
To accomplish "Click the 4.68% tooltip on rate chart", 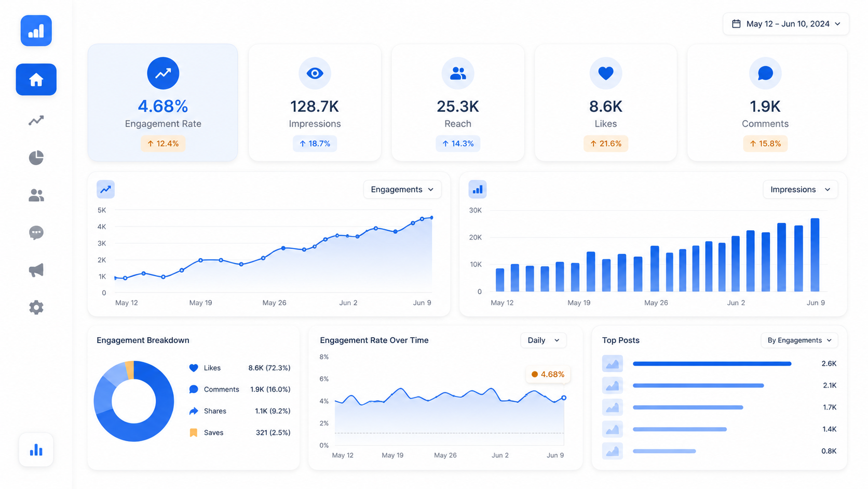I will pyautogui.click(x=548, y=374).
